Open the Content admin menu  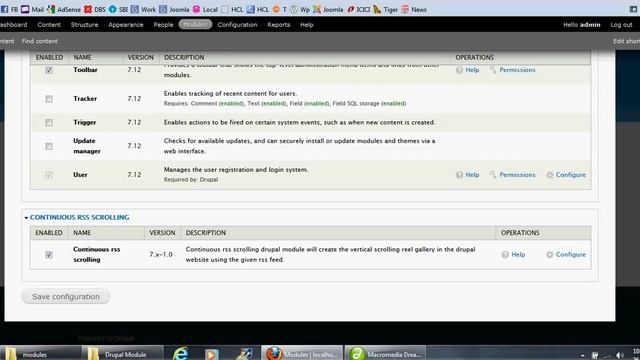pyautogui.click(x=49, y=24)
